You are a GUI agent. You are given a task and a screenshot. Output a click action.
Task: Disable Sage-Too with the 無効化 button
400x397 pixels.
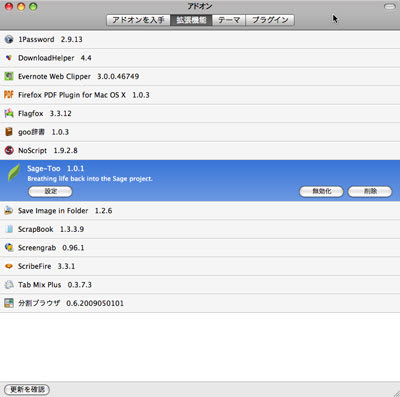point(321,191)
